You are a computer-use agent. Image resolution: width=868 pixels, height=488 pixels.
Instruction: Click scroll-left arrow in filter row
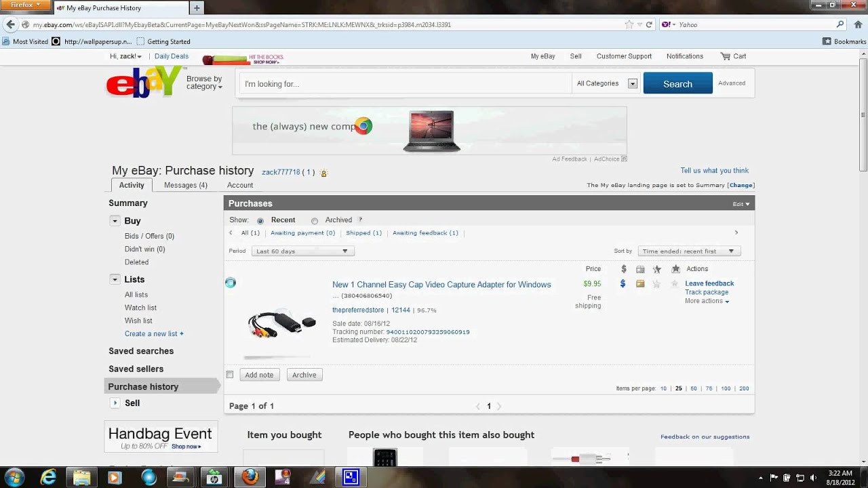pos(231,232)
